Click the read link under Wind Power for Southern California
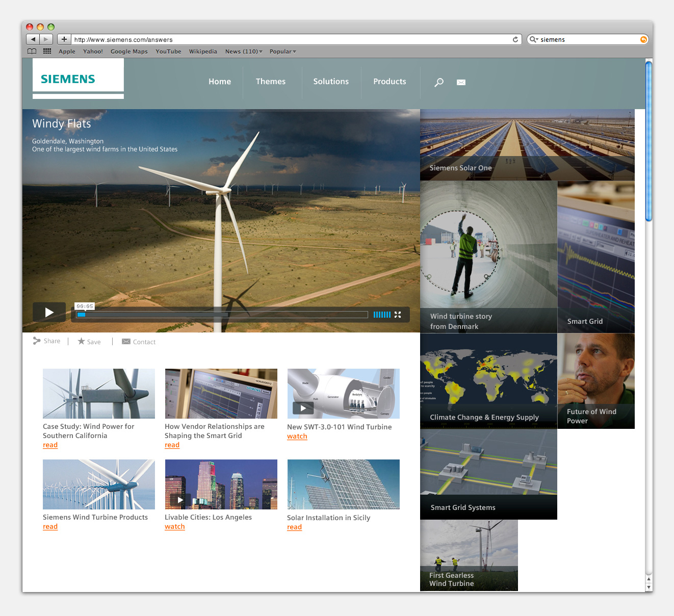Screen dimensions: 674x616 coord(50,445)
